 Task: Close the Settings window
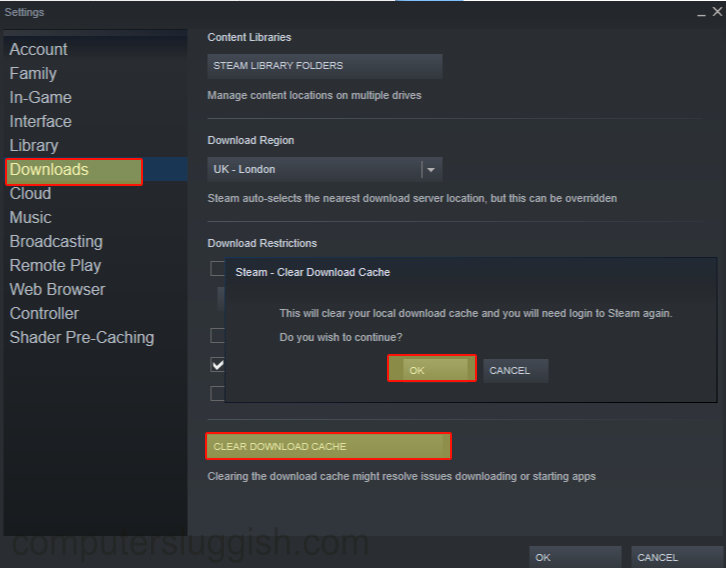coord(717,12)
